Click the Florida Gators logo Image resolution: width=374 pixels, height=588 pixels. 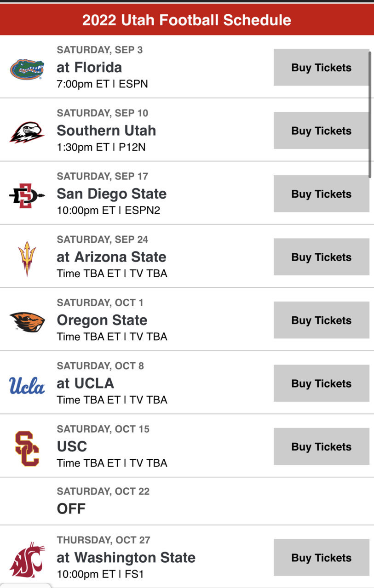[27, 69]
